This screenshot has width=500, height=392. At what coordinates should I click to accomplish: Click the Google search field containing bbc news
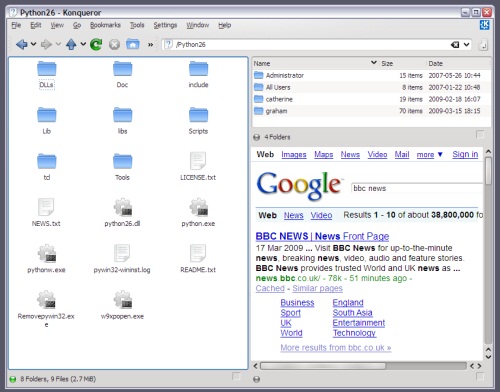[417, 188]
